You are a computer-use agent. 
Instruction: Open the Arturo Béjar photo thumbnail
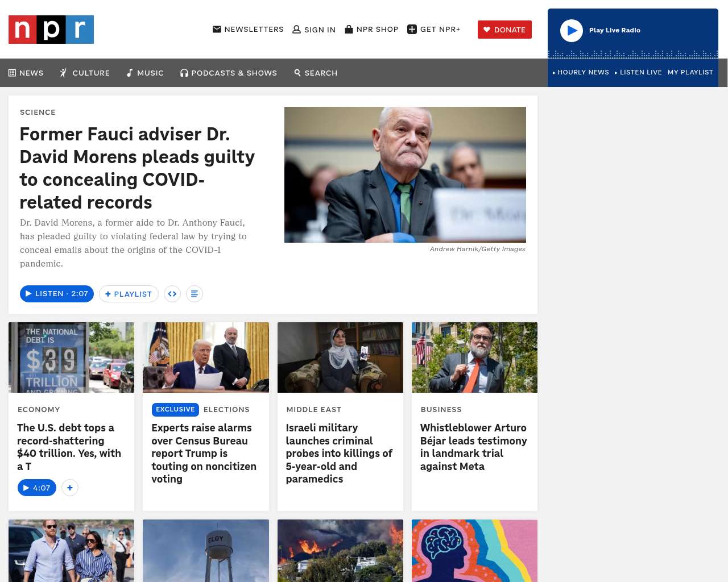[474, 357]
